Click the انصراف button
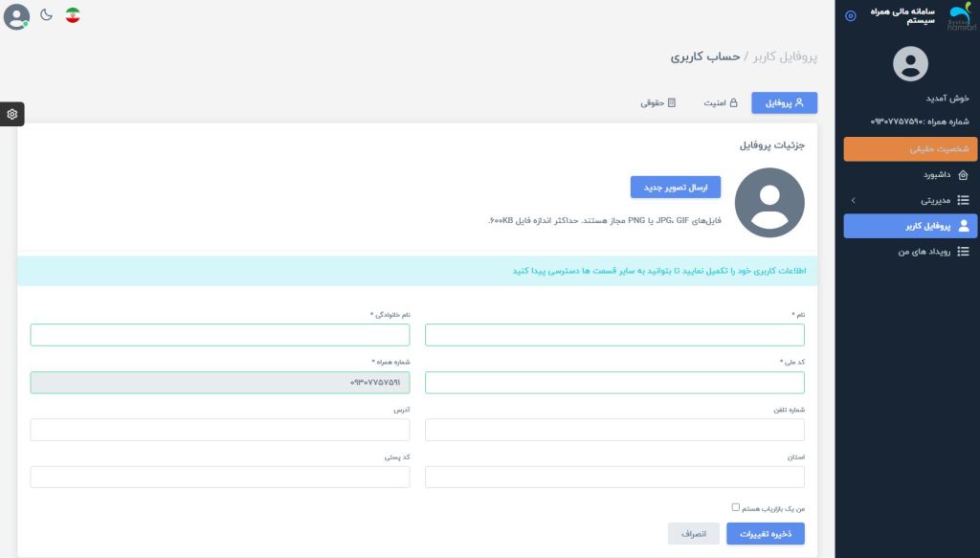This screenshot has width=980, height=558. (x=694, y=533)
